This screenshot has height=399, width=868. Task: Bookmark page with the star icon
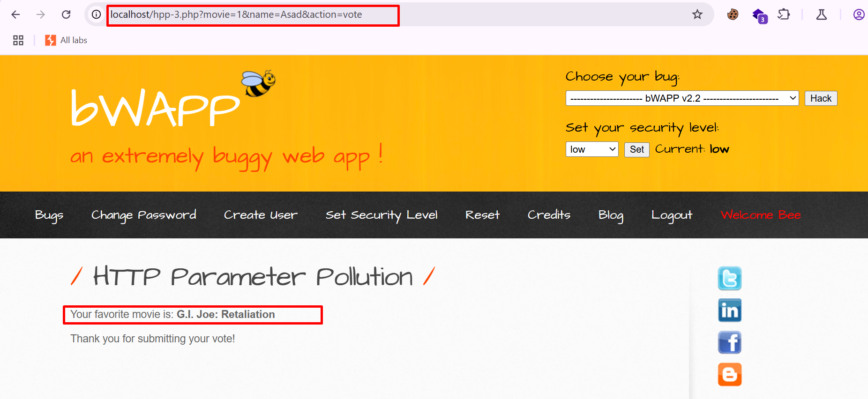tap(697, 15)
